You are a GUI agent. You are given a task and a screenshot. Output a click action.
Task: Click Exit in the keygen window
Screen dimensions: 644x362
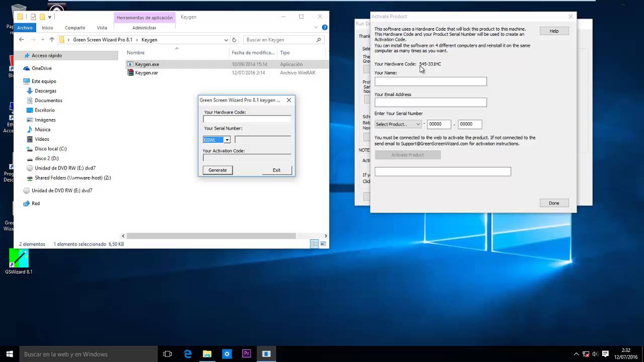click(x=276, y=170)
